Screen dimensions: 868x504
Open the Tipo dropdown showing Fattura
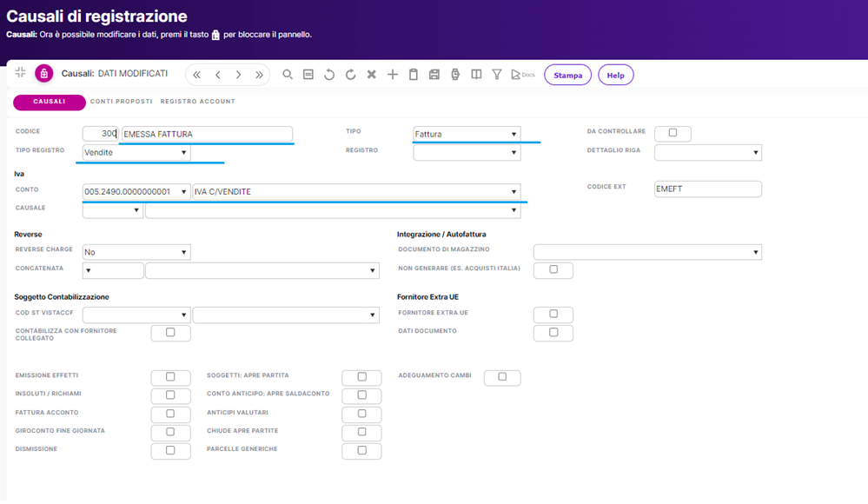(467, 134)
